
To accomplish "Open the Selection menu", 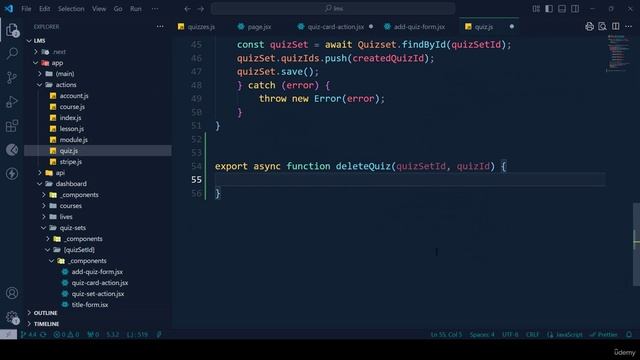I will 71,9.
